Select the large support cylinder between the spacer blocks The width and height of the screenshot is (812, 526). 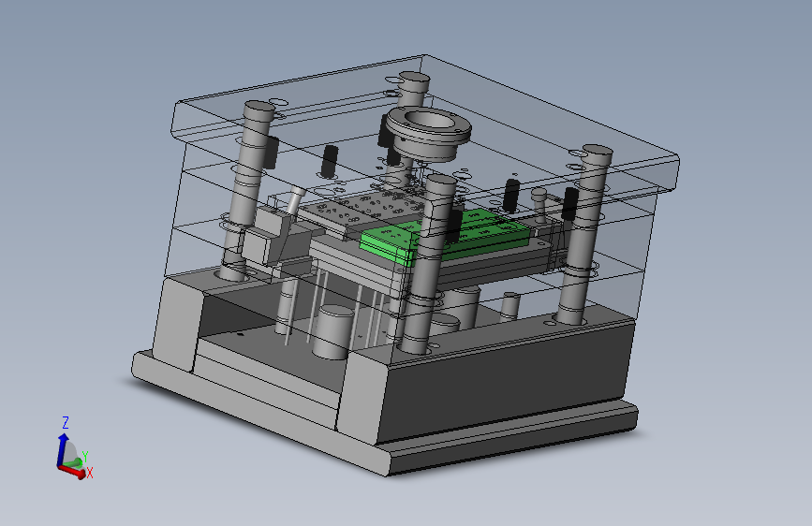(x=332, y=332)
